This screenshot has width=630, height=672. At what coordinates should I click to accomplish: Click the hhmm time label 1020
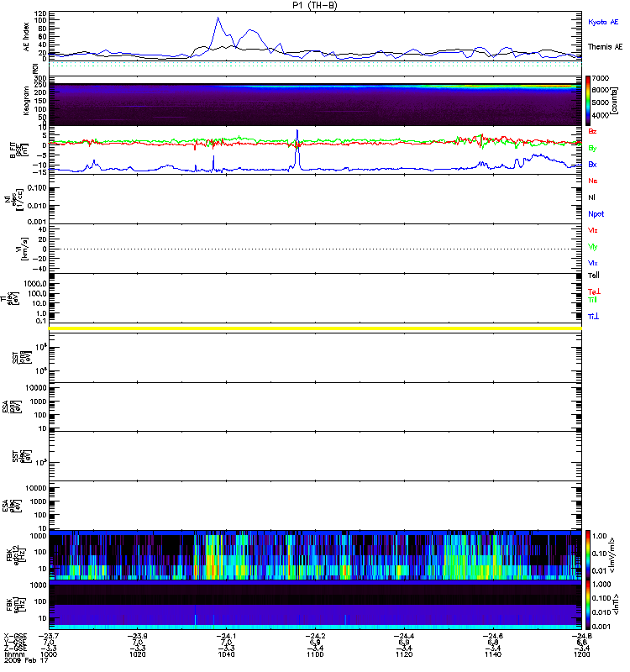coord(137,654)
